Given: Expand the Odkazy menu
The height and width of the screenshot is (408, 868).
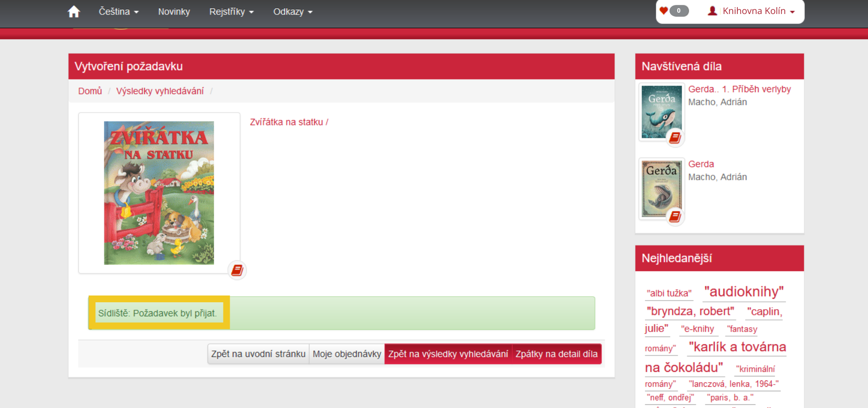Looking at the screenshot, I should coord(293,12).
